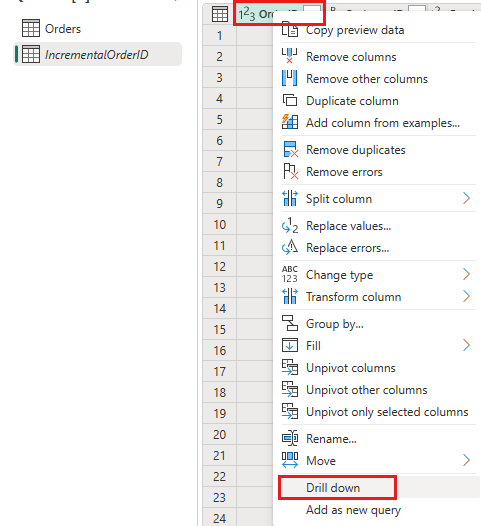Select Duplicate column menu entry
The width and height of the screenshot is (481, 526).
pyautogui.click(x=378, y=101)
